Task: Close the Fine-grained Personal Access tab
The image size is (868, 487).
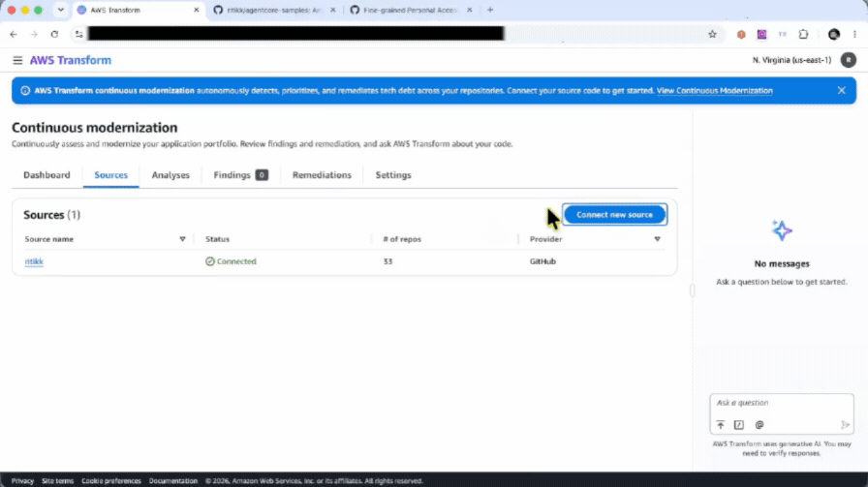Action: [x=470, y=10]
